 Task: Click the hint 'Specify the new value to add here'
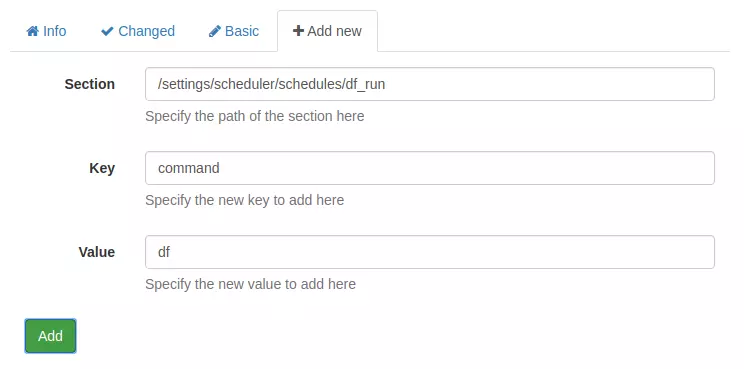[251, 284]
